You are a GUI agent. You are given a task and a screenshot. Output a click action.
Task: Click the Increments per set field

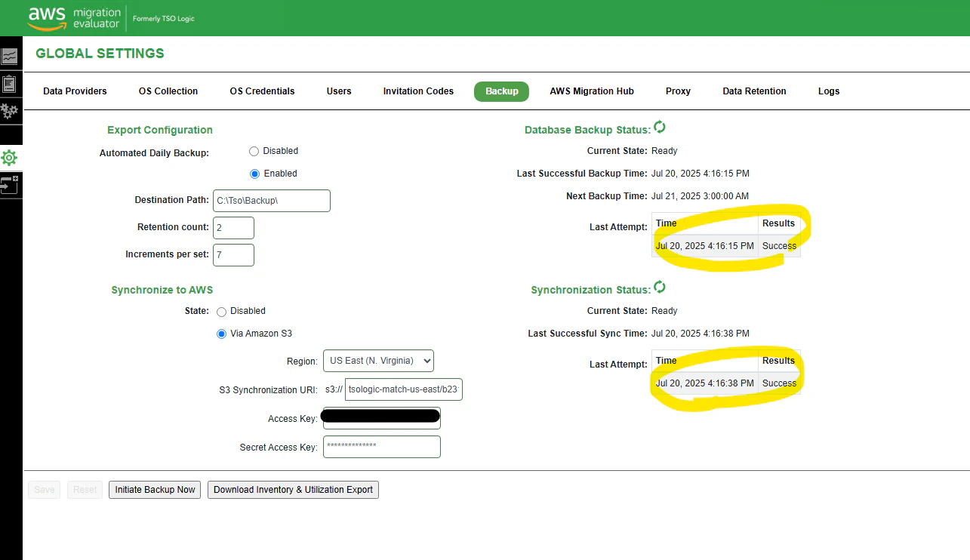click(234, 255)
